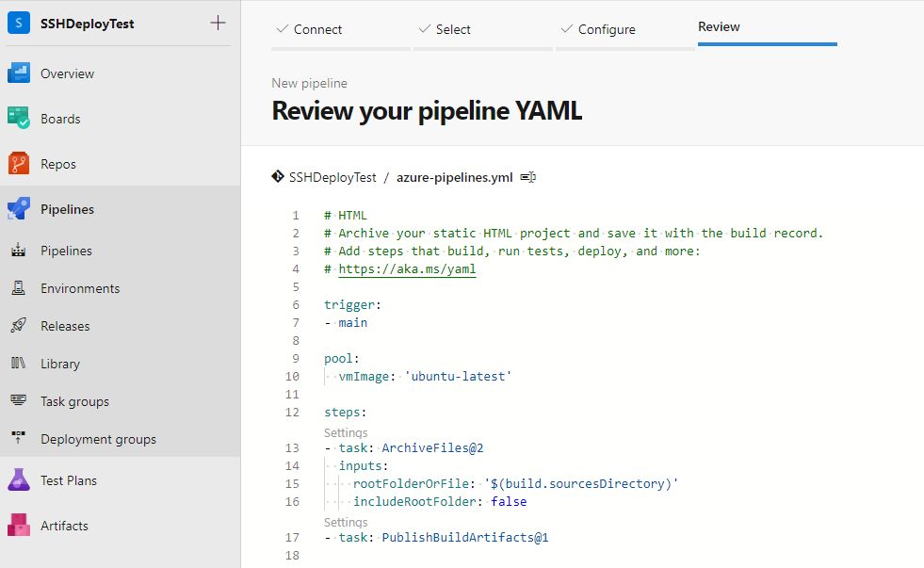Open Settings above ArchiveFiles@2 task

click(346, 433)
